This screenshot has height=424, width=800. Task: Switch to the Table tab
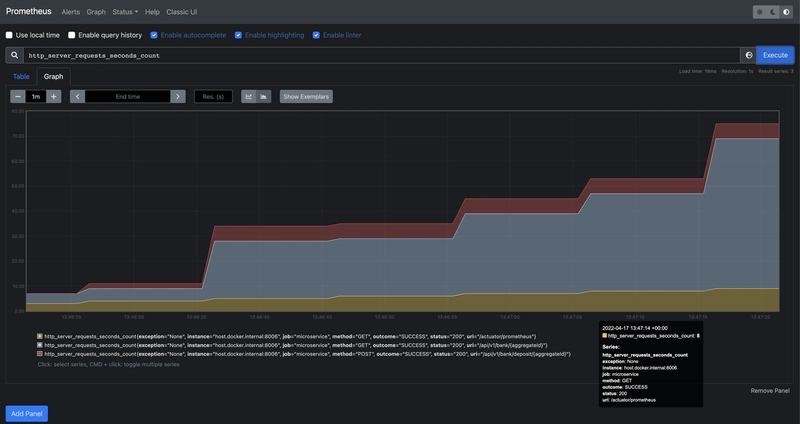point(21,76)
